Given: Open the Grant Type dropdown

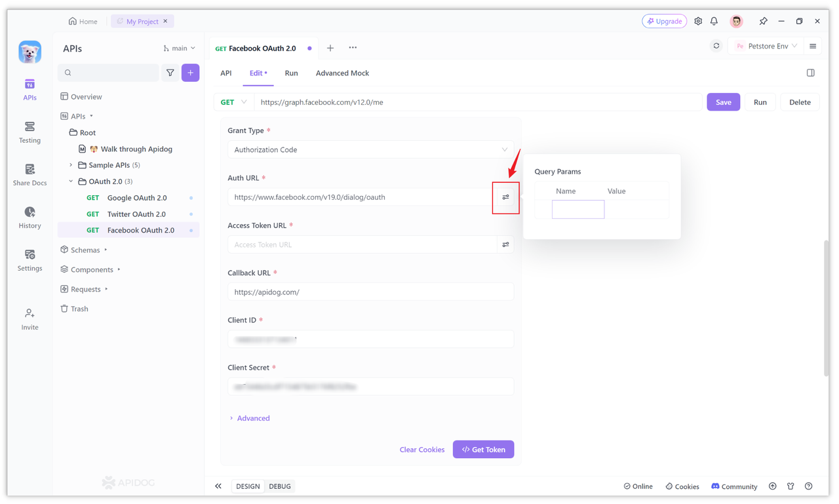Looking at the screenshot, I should tap(370, 149).
